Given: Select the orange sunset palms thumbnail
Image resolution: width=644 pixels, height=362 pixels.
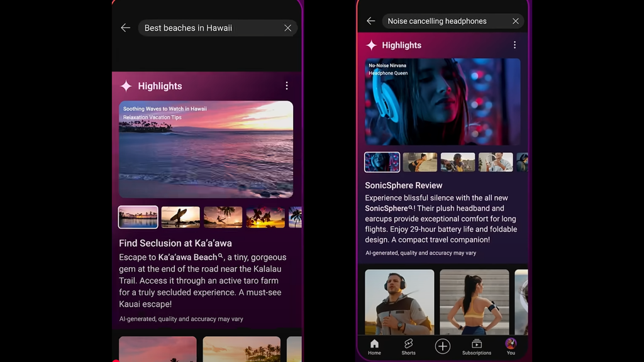Looking at the screenshot, I should [265, 217].
